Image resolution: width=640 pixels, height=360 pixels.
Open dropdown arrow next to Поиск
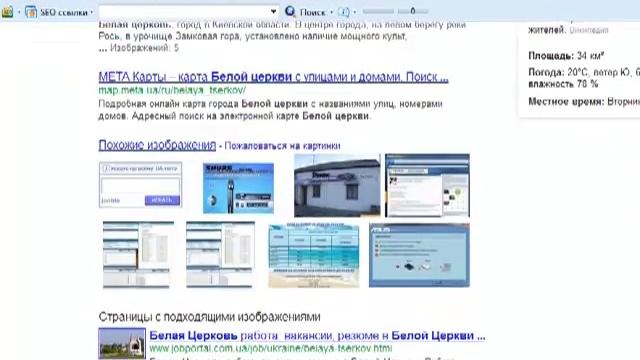coord(331,12)
